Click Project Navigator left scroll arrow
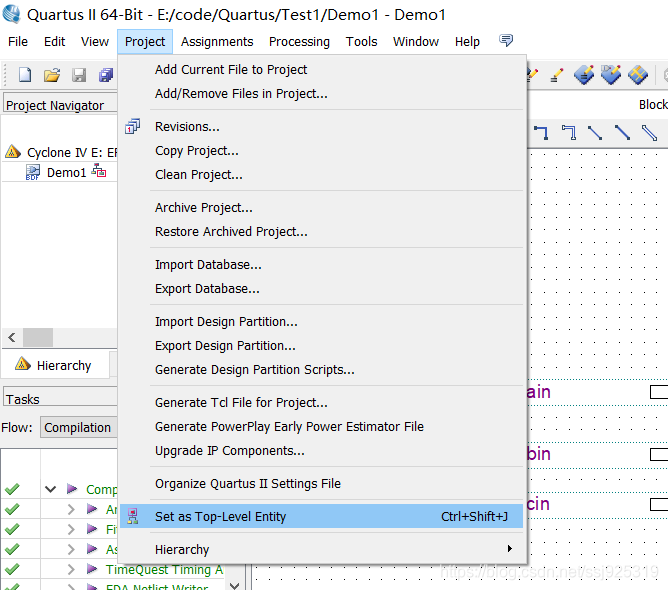The height and width of the screenshot is (590, 668). pos(12,338)
